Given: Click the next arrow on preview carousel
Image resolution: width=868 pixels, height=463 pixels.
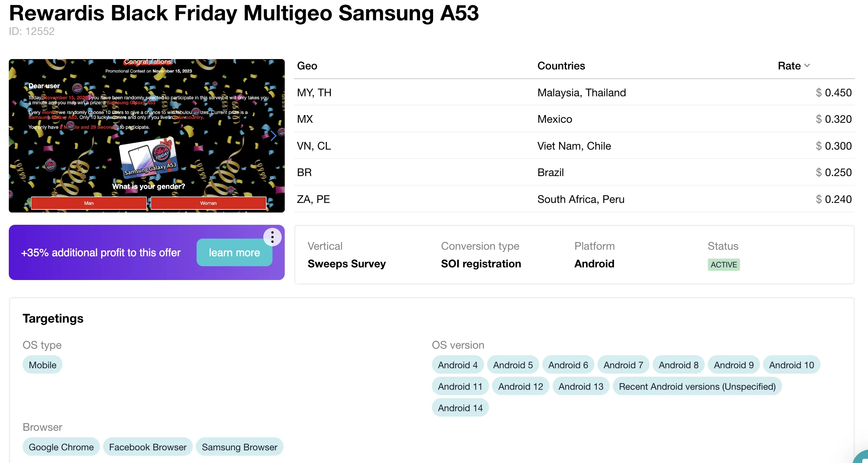Looking at the screenshot, I should pyautogui.click(x=273, y=136).
